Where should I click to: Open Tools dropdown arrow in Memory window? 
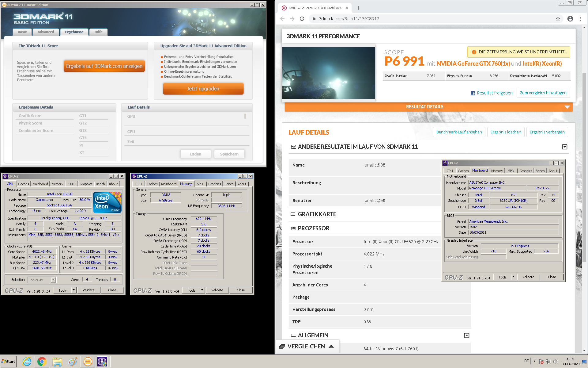[202, 290]
